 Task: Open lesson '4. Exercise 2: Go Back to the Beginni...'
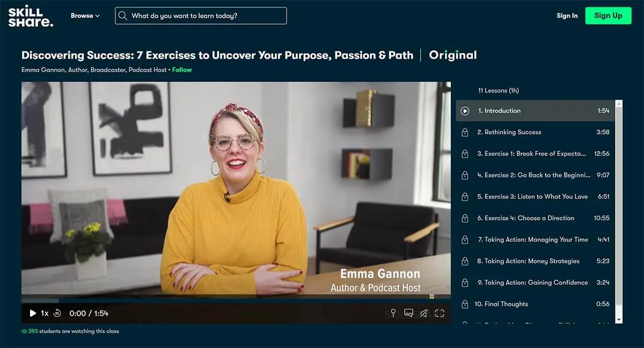pos(536,175)
